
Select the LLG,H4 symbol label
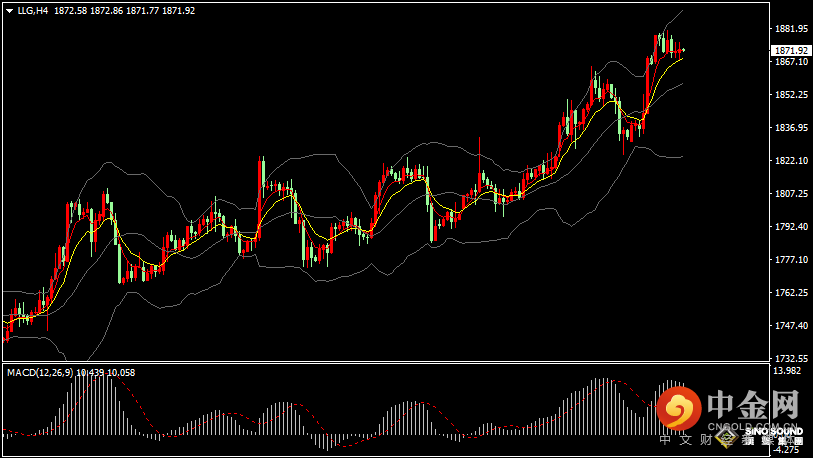coord(33,10)
